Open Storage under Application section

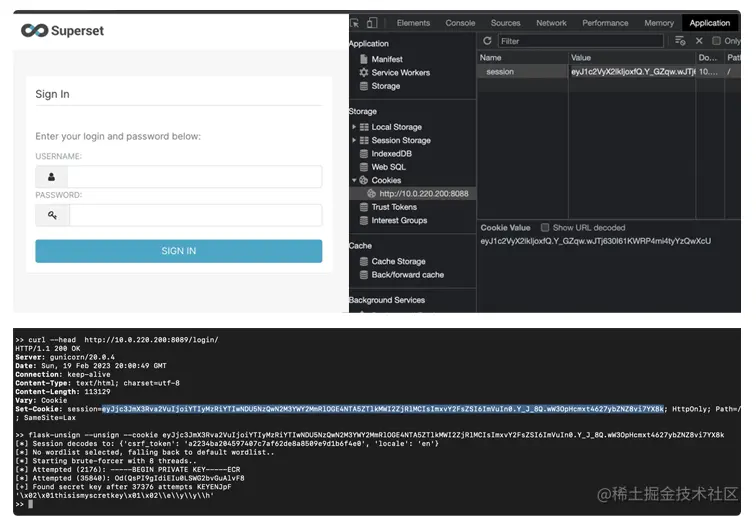tap(385, 86)
